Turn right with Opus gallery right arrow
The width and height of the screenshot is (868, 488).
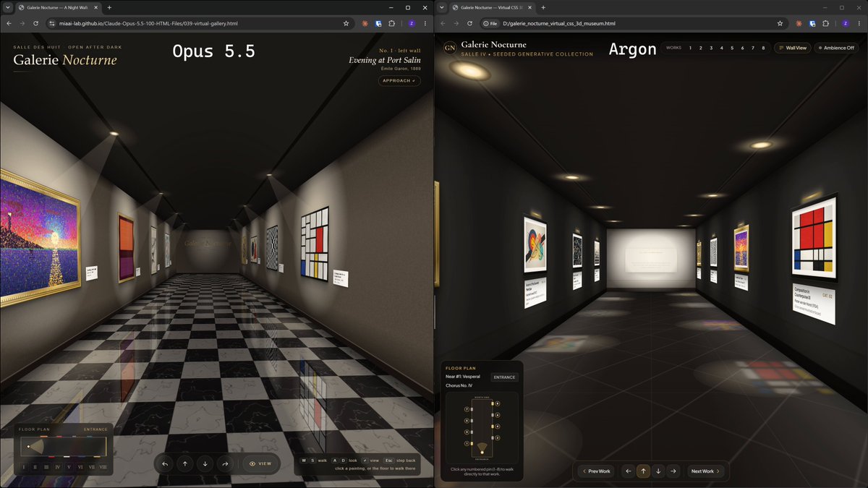pyautogui.click(x=226, y=463)
